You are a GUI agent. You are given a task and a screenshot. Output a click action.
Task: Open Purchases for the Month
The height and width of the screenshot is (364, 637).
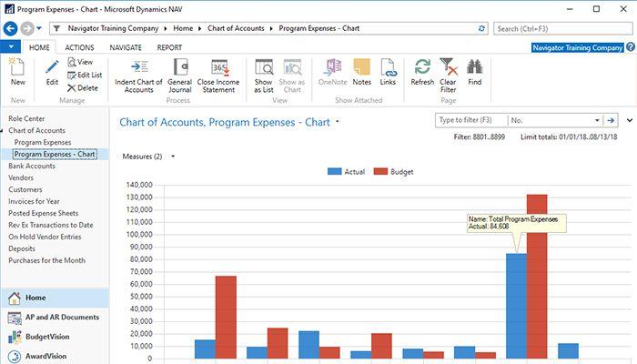click(47, 260)
